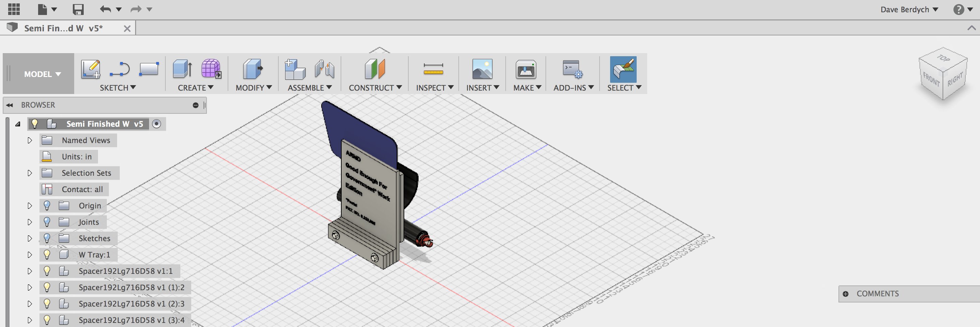Open the File menu icon
980x327 pixels.
point(43,9)
